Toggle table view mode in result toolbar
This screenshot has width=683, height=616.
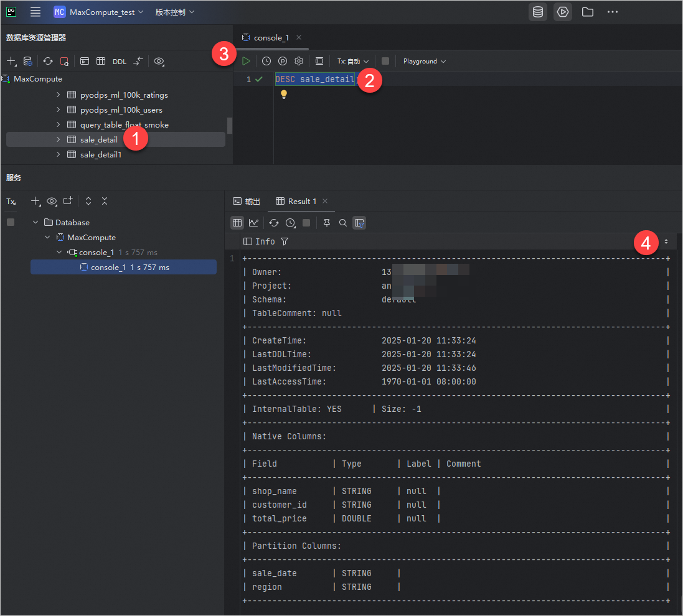coord(237,223)
